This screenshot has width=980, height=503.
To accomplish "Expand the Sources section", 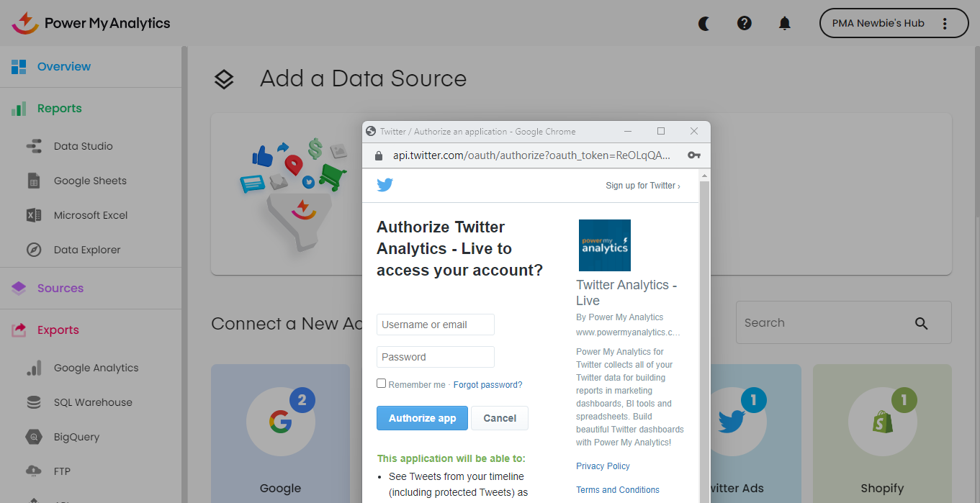I will pyautogui.click(x=60, y=288).
